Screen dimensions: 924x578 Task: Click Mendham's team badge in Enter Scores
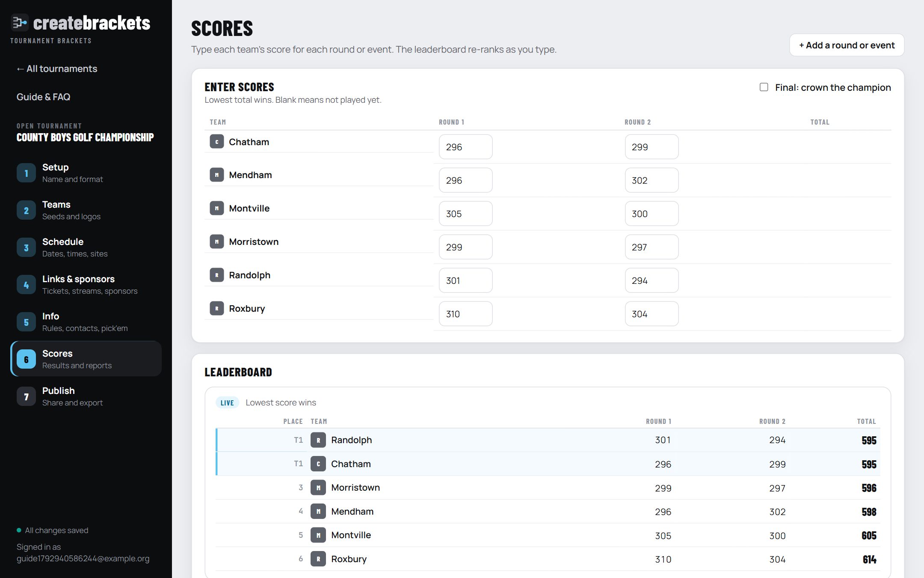(217, 175)
